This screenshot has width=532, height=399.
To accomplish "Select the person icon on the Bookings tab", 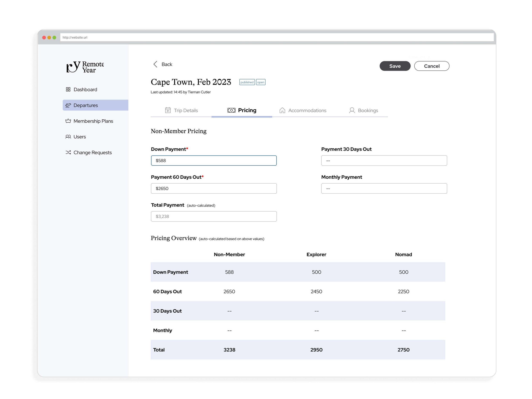I will [352, 110].
